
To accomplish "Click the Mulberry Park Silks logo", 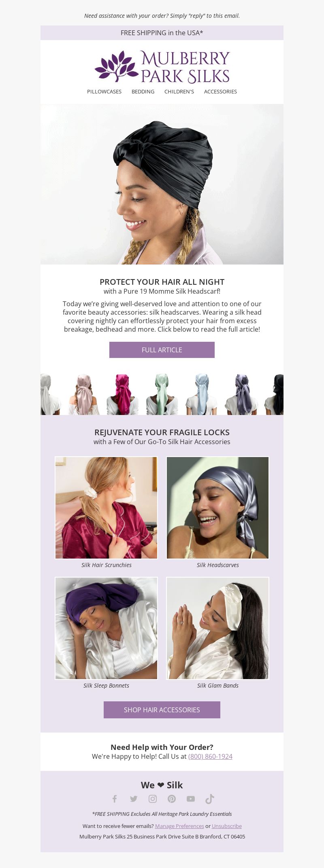I will [x=162, y=66].
